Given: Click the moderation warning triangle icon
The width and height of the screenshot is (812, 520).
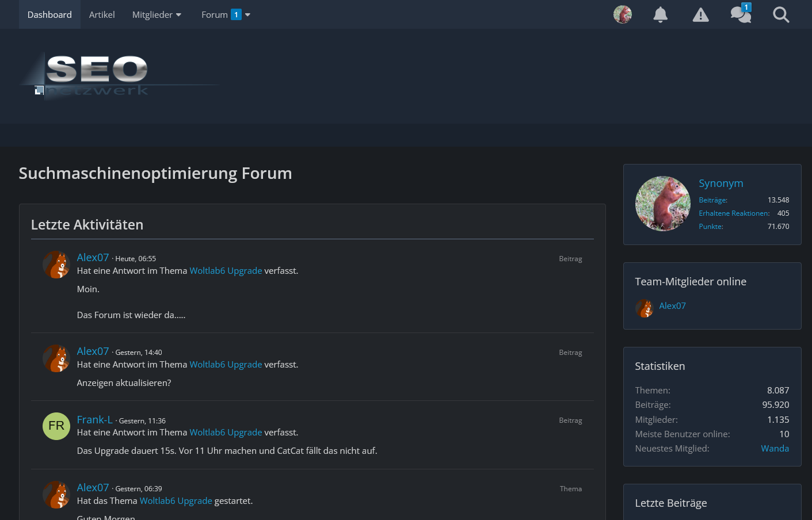Looking at the screenshot, I should [x=700, y=15].
